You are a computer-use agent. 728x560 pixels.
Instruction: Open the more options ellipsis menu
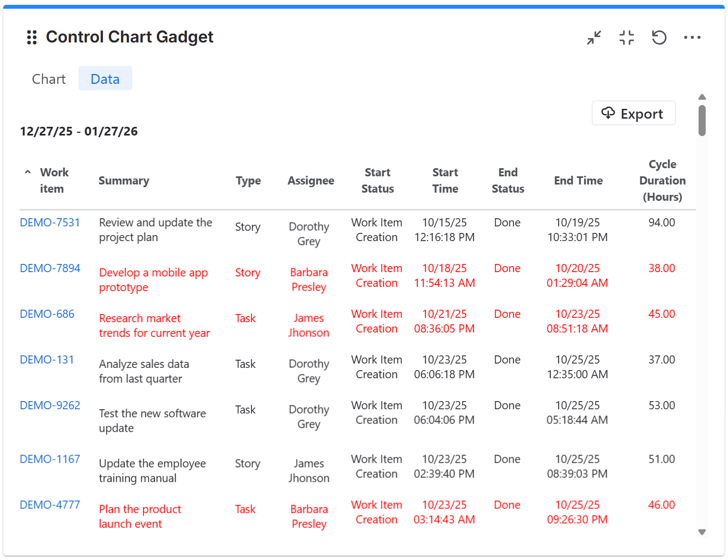(692, 38)
